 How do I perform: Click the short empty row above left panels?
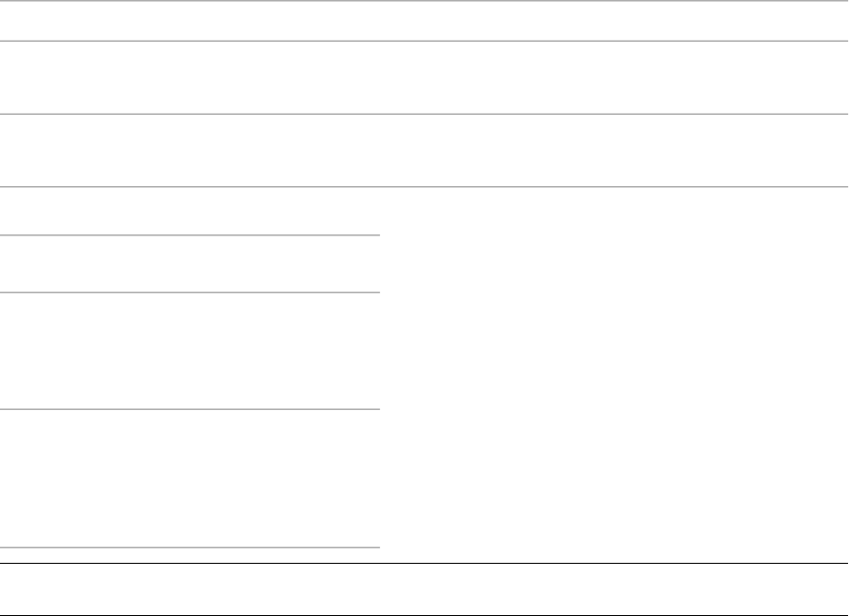pyautogui.click(x=190, y=211)
